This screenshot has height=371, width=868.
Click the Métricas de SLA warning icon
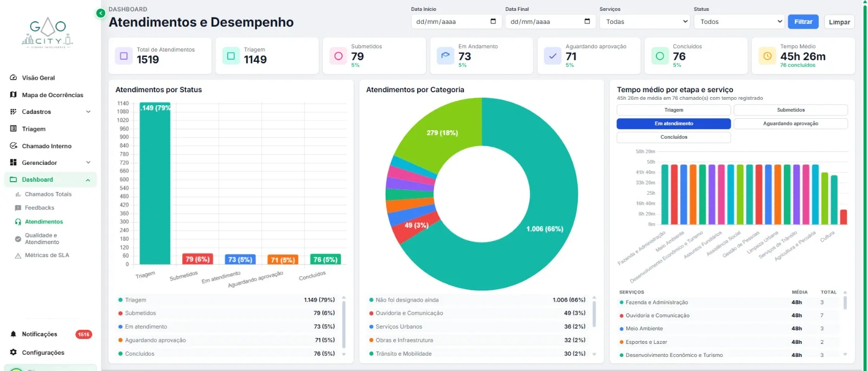click(18, 255)
